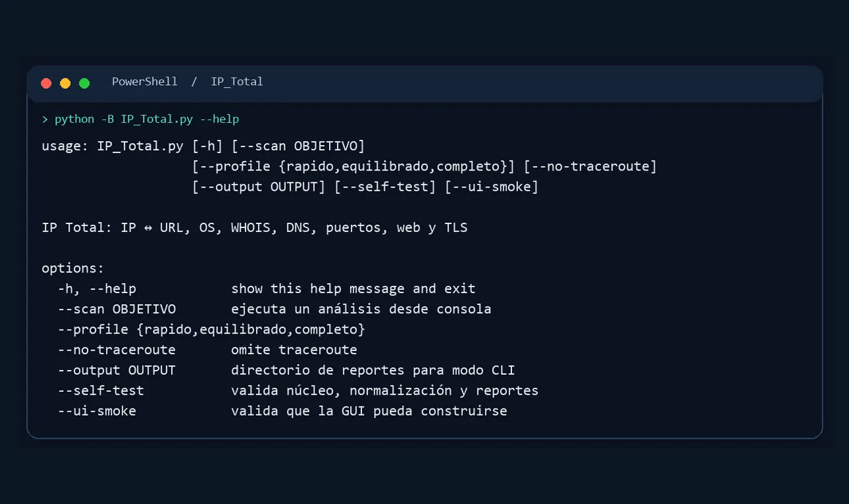
Task: Select the IP_Total title label
Action: click(x=237, y=82)
